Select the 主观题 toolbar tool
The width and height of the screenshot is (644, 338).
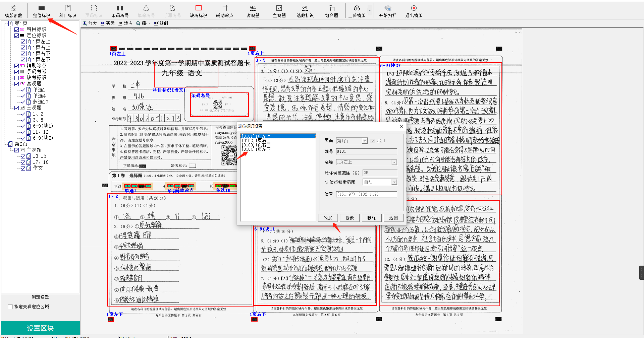[x=279, y=11]
